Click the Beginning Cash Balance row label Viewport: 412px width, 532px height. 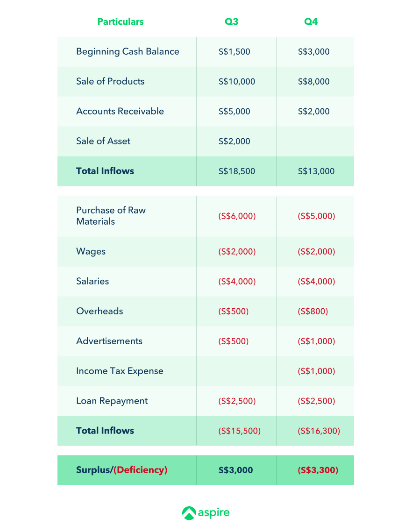[128, 51]
